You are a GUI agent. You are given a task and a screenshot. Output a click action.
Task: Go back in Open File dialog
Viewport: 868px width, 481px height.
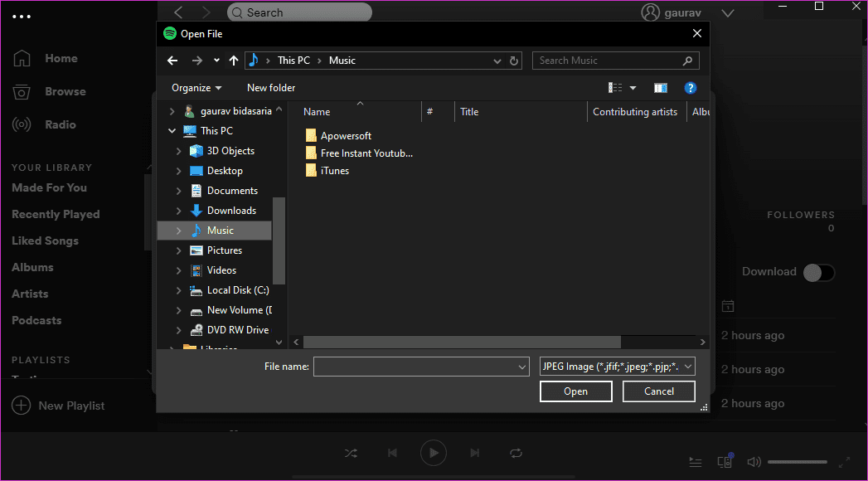click(172, 61)
